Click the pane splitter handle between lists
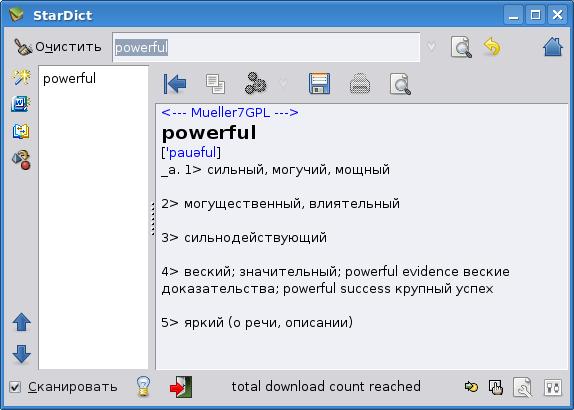The image size is (574, 410). 152,219
